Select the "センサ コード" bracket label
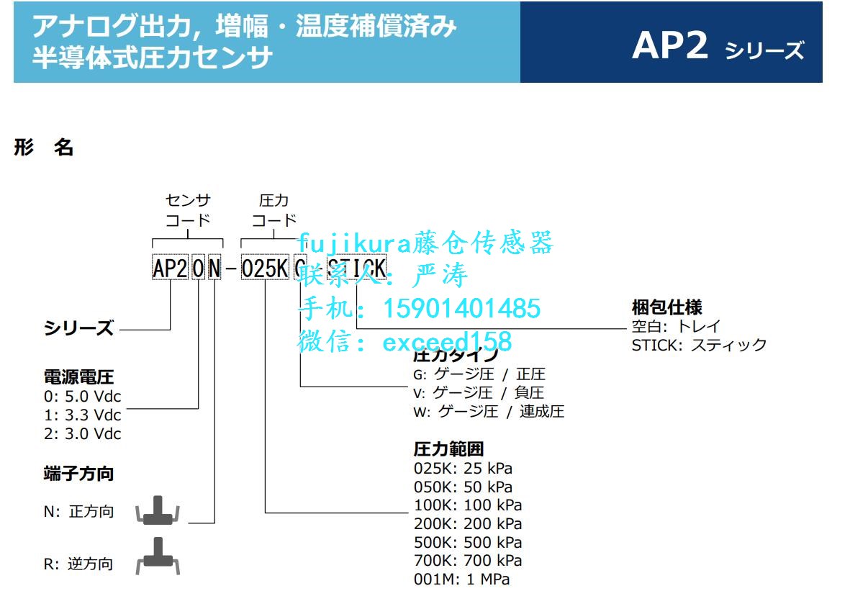Viewport: 868px width, 591px height. [187, 209]
